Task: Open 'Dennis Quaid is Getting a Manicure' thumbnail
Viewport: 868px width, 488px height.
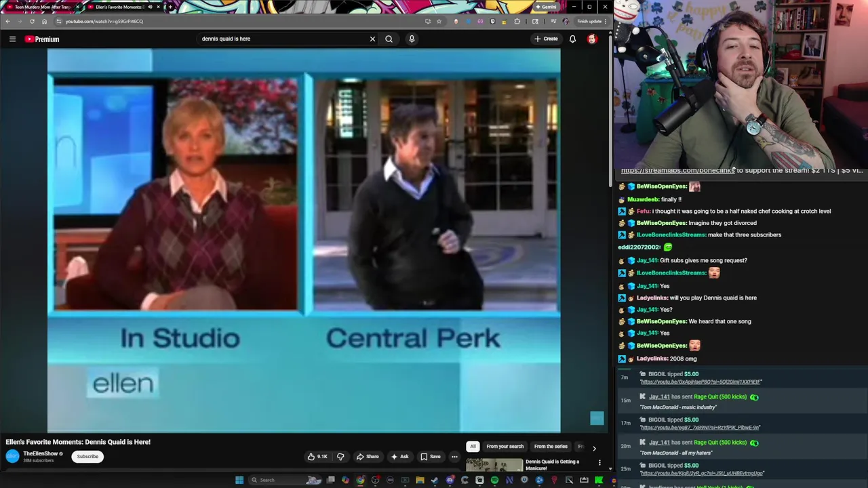Action: click(x=494, y=465)
